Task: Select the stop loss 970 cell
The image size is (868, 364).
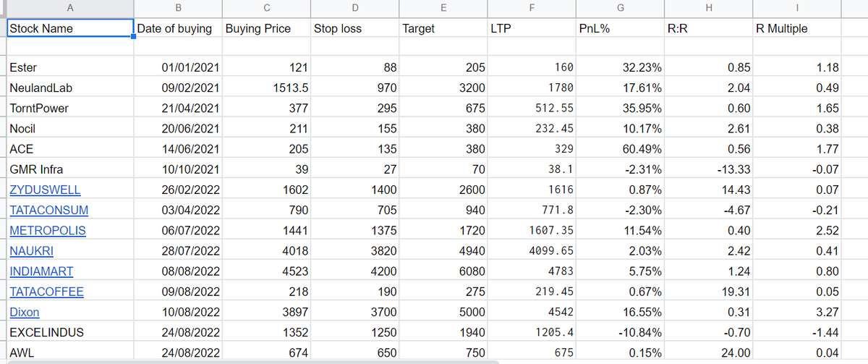Action: pos(354,88)
